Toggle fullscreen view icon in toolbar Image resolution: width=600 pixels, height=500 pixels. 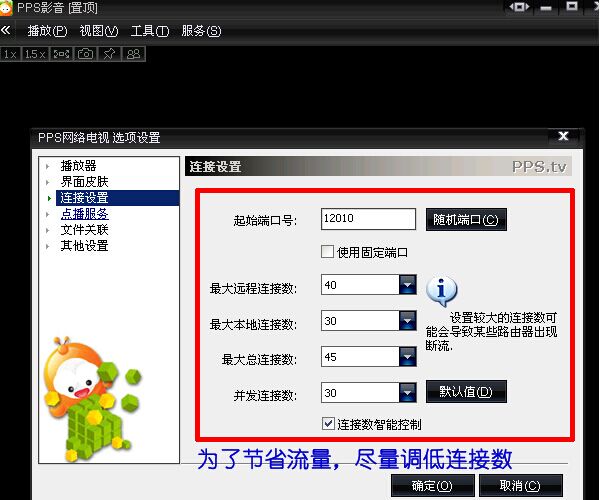61,54
